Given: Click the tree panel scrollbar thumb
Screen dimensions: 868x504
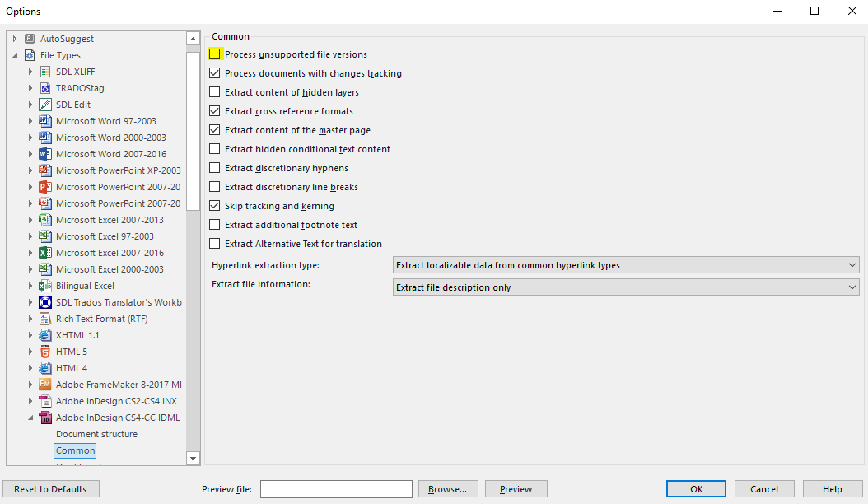Looking at the screenshot, I should point(194,131).
